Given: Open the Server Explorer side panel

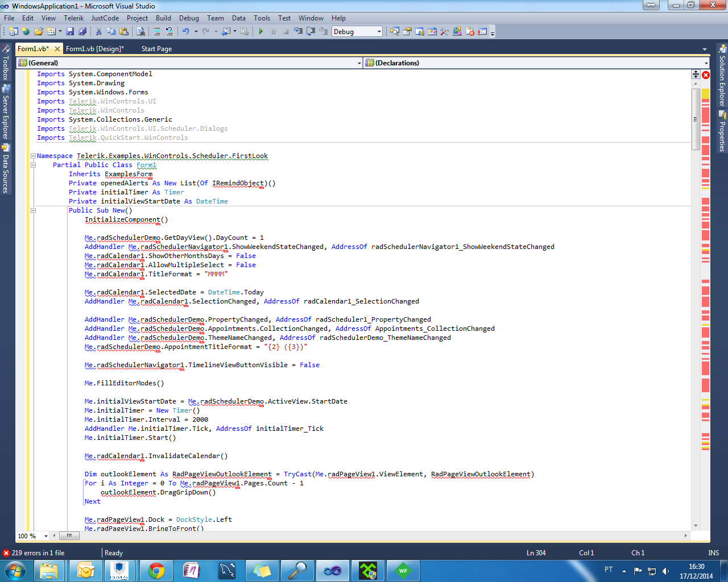Looking at the screenshot, I should (6, 113).
